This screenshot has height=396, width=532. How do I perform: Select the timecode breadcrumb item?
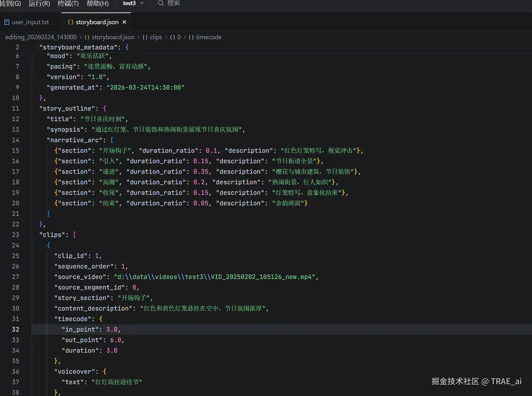coord(208,37)
